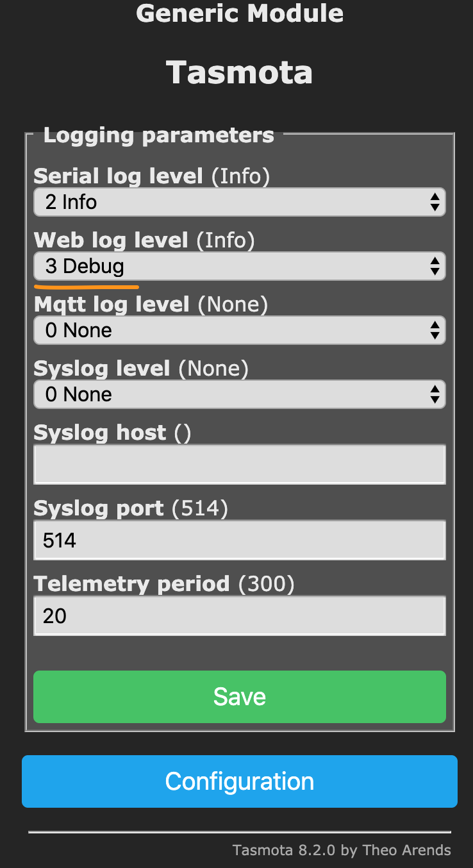Click the Logging parameters legend
The height and width of the screenshot is (868, 473).
pyautogui.click(x=158, y=135)
